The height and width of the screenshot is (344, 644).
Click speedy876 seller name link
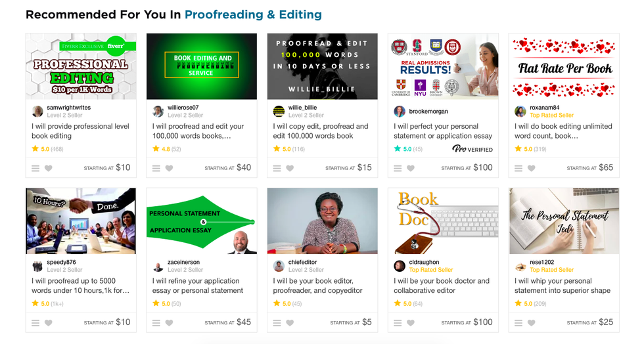61,263
